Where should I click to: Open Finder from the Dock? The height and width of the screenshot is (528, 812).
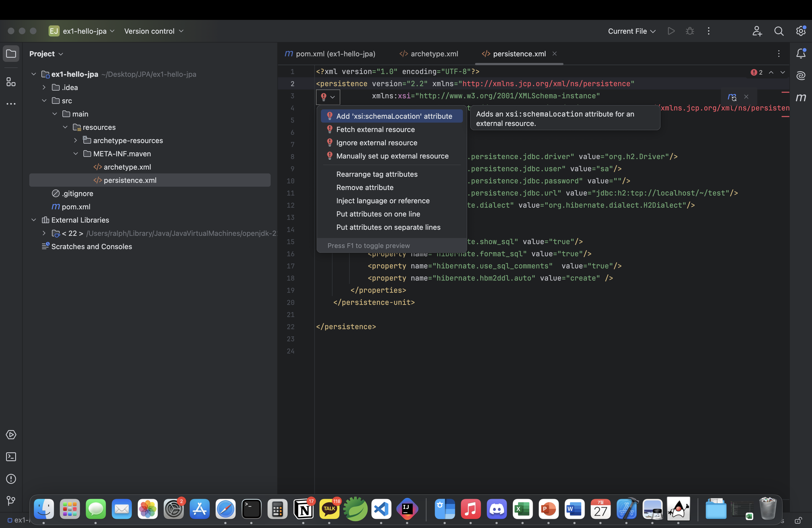44,509
